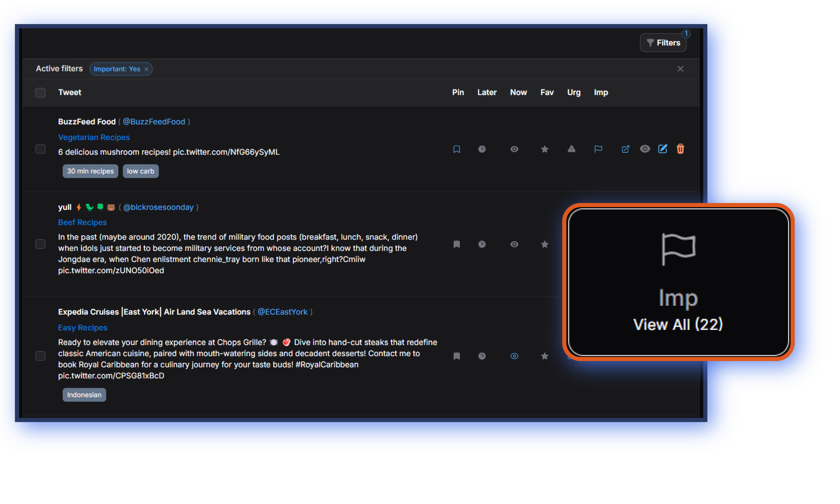
Task: Favorite the yull tweet
Action: [545, 244]
